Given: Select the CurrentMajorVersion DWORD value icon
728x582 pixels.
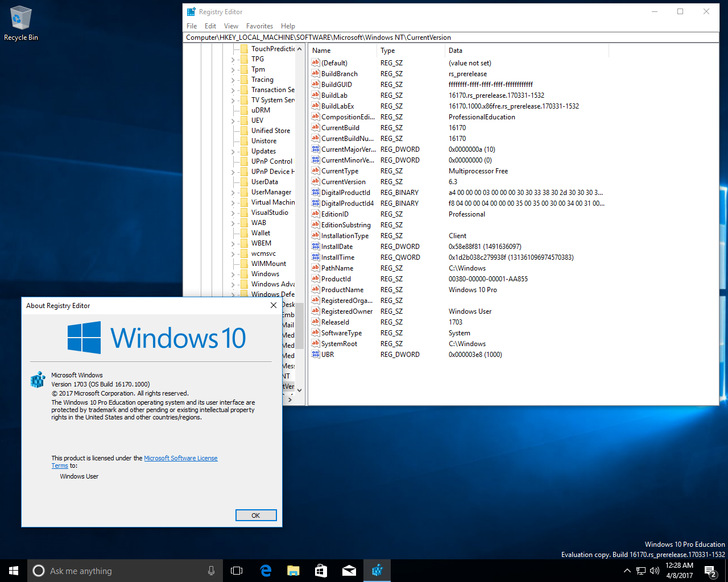Looking at the screenshot, I should (x=316, y=149).
